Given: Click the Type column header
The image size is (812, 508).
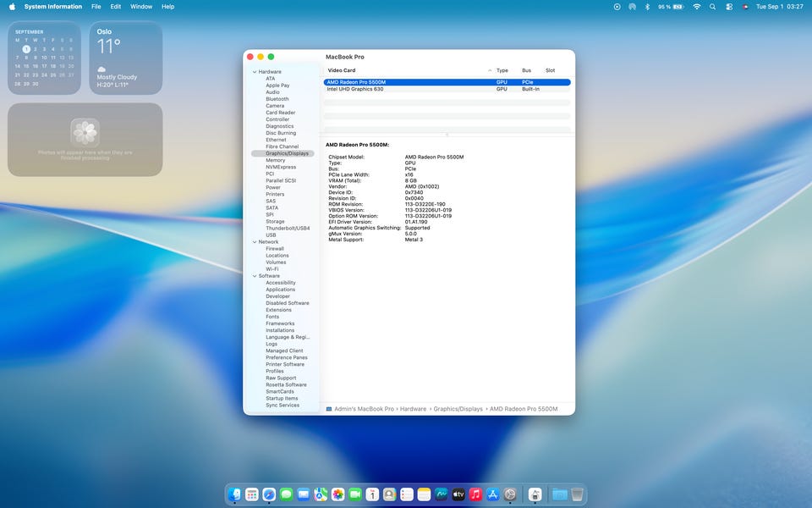Looking at the screenshot, I should coord(502,70).
